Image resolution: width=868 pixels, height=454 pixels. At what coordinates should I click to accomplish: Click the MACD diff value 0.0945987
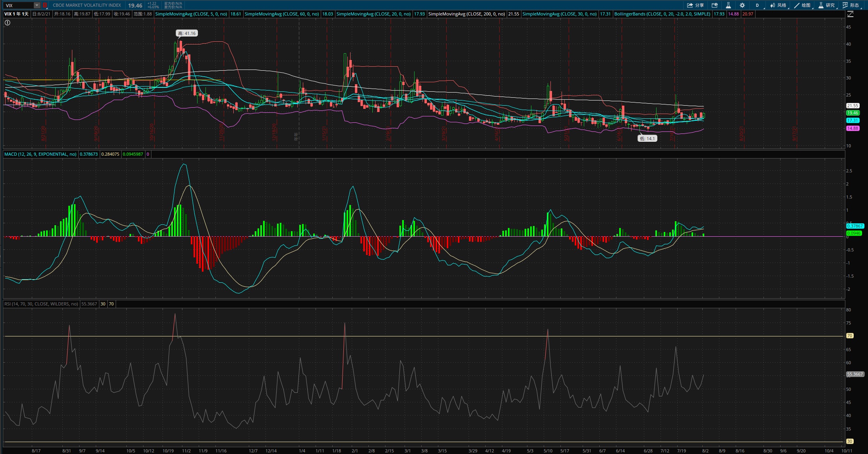(x=133, y=154)
